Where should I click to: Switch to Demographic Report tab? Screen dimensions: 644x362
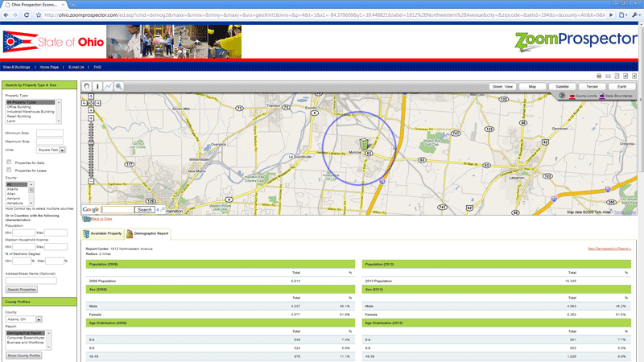(147, 233)
